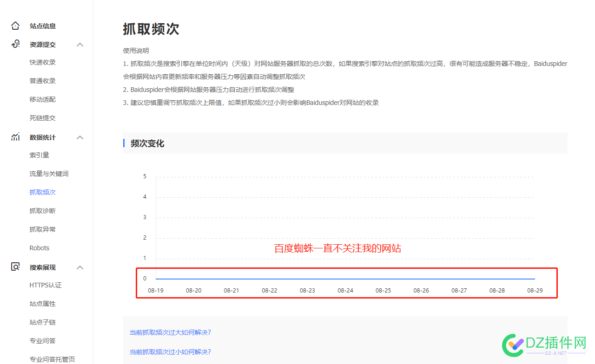The image size is (595, 364).
Task: Open the 搜索展现 menu heading
Action: point(43,267)
